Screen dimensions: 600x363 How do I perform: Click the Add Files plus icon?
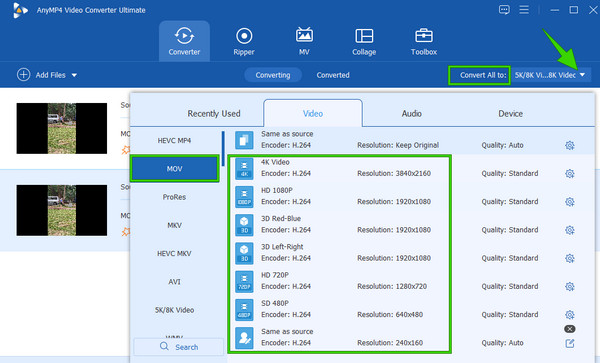point(23,75)
